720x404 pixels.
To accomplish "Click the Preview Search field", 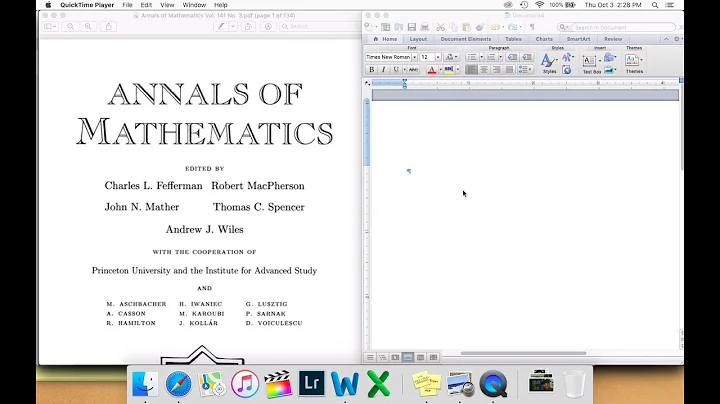I will click(321, 27).
